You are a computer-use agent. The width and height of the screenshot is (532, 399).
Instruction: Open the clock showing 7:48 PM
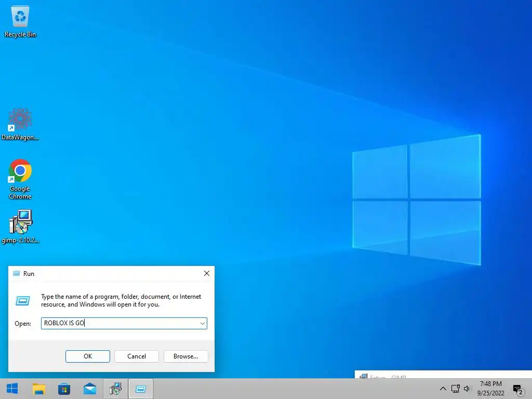pyautogui.click(x=490, y=389)
